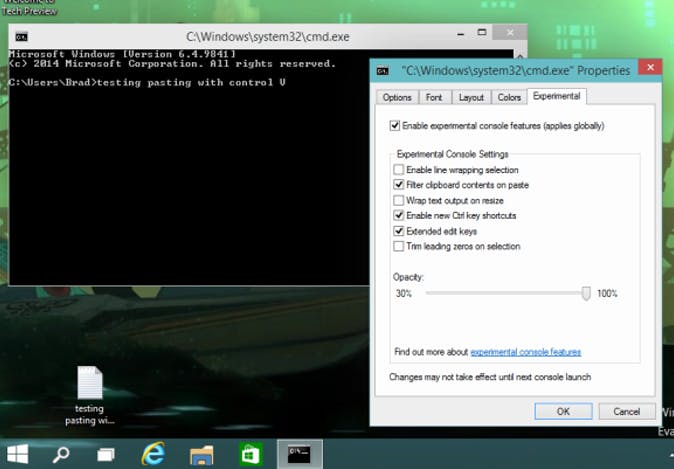
Task: Click 'Experimental Console Settings' group label
Action: click(452, 154)
